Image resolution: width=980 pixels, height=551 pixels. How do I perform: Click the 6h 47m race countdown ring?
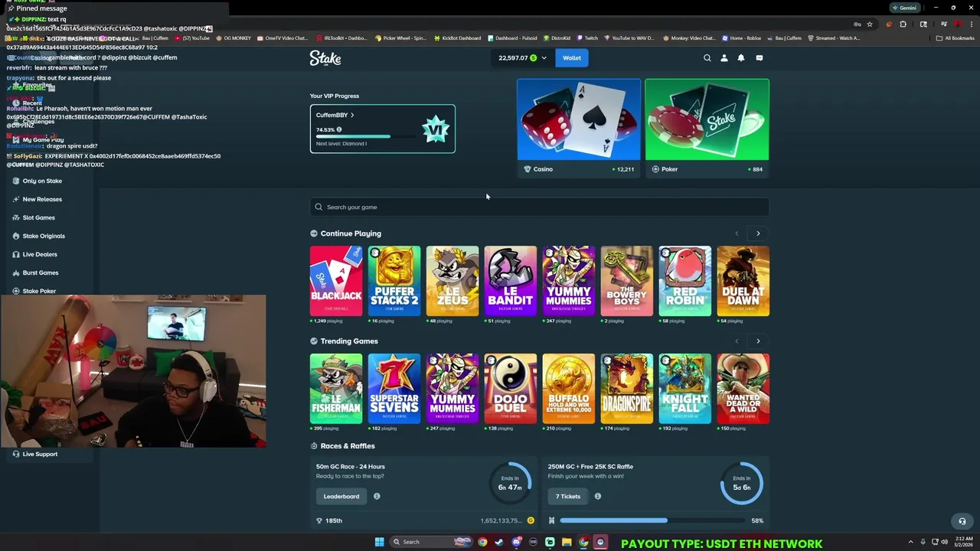click(510, 483)
